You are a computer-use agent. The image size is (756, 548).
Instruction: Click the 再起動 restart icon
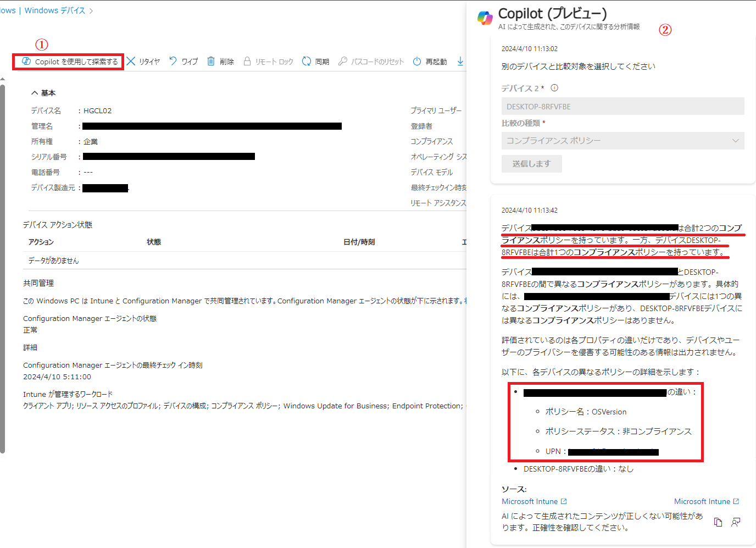(x=417, y=61)
